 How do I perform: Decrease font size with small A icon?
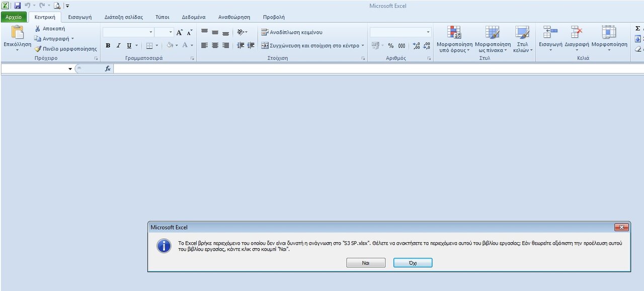190,32
